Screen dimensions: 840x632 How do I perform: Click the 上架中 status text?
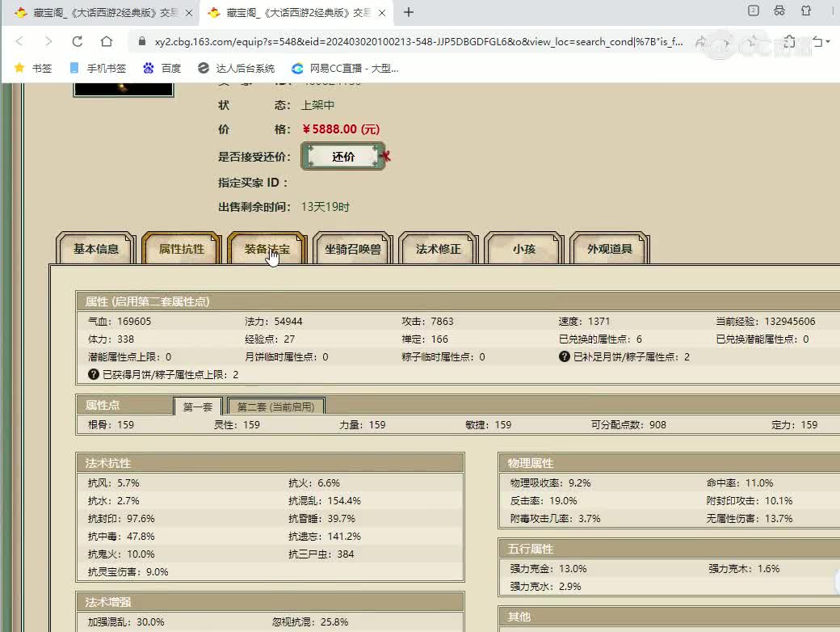tap(317, 105)
